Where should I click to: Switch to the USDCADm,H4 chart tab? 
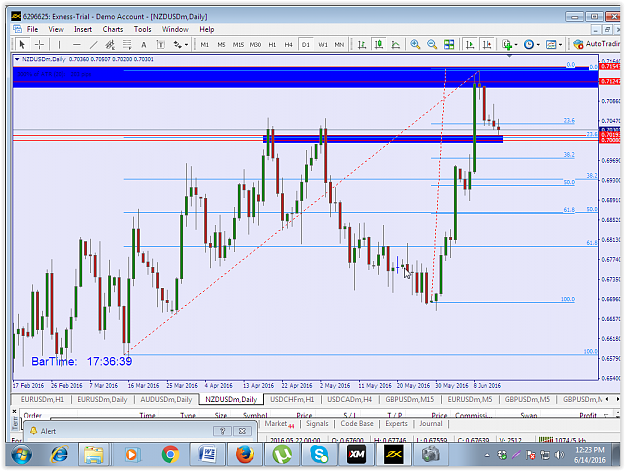click(350, 399)
